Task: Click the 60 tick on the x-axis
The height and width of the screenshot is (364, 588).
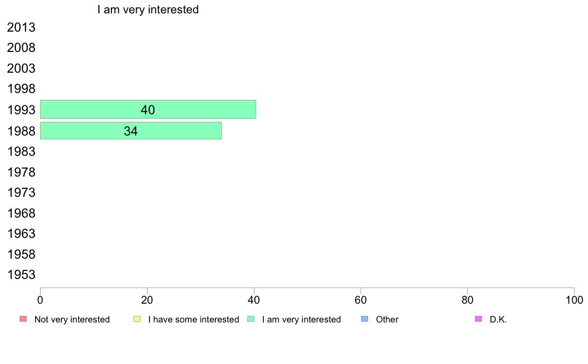Action: click(x=361, y=300)
